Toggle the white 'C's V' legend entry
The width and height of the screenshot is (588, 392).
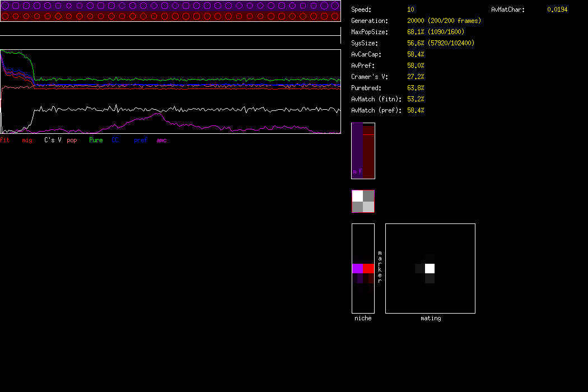[53, 140]
